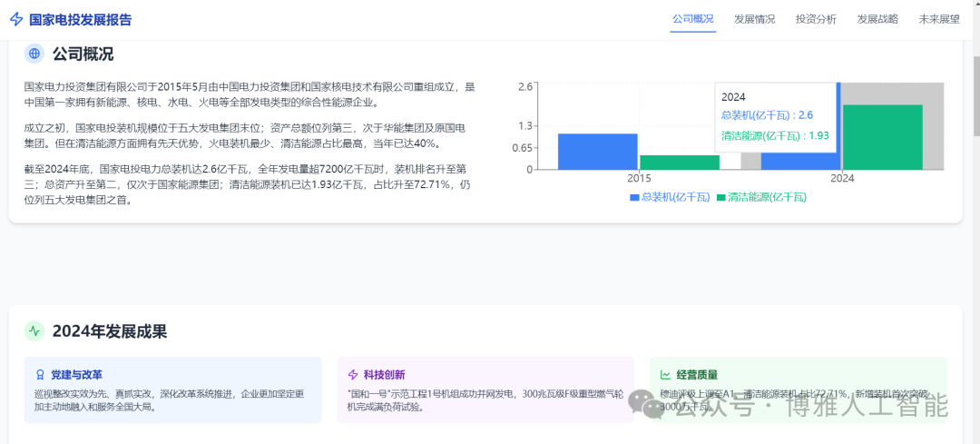Toggle the 清洁能源(亿千瓦) legend entry

[x=762, y=197]
